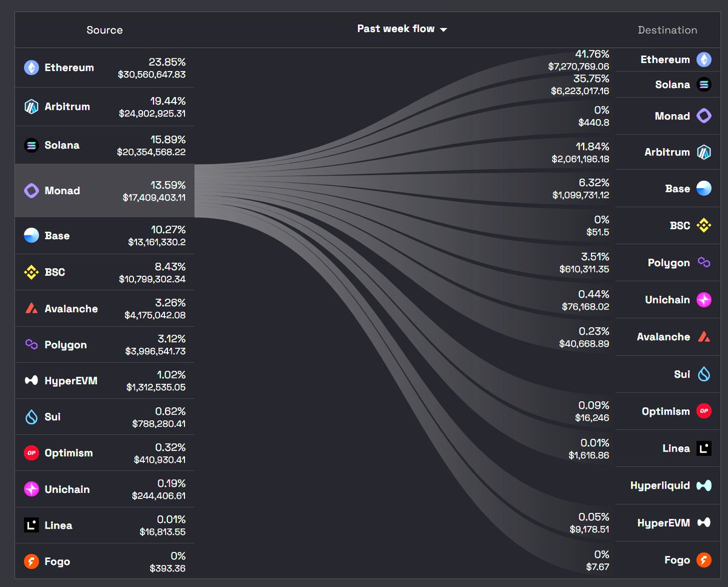Image resolution: width=728 pixels, height=587 pixels.
Task: Click the Sui icon in Destination list
Action: (704, 374)
